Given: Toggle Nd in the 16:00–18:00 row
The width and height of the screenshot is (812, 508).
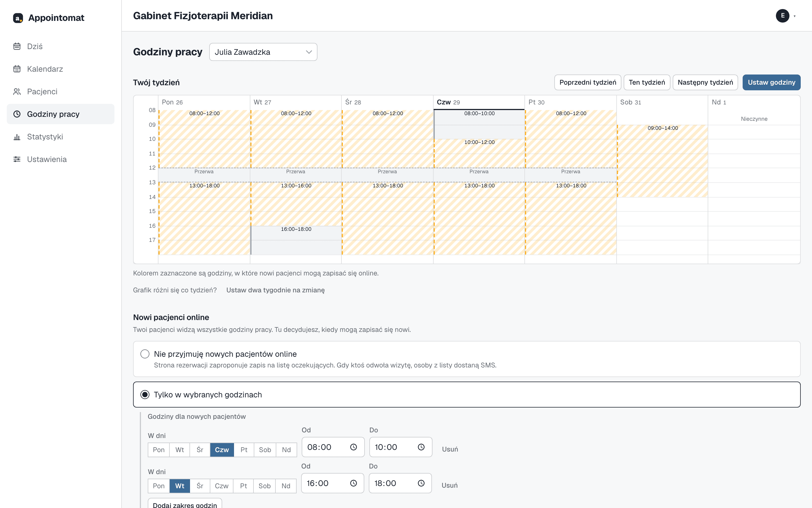Looking at the screenshot, I should click(286, 486).
